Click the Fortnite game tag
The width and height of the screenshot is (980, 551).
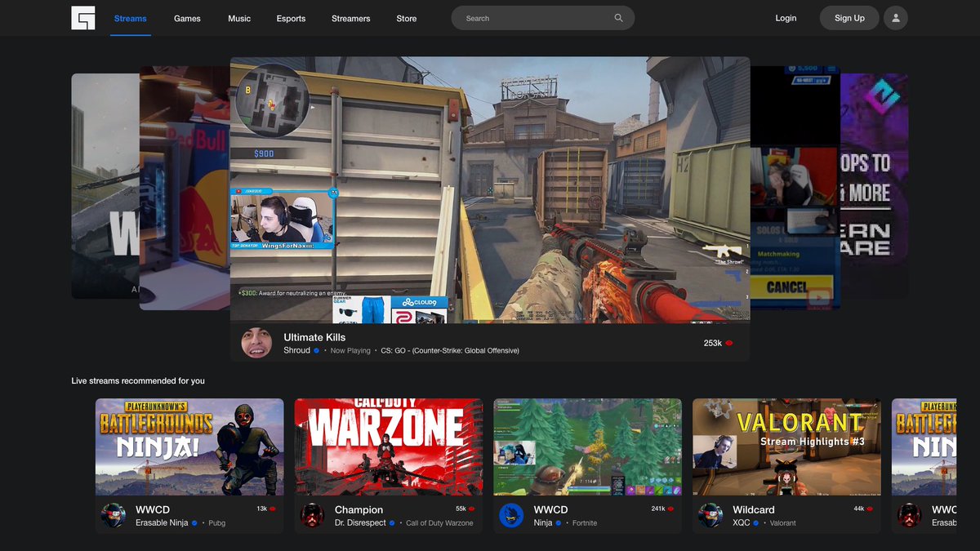point(585,523)
